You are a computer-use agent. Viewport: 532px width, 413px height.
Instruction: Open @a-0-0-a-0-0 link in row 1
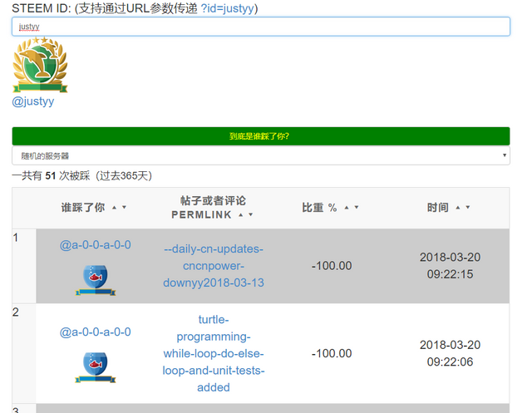coord(96,245)
